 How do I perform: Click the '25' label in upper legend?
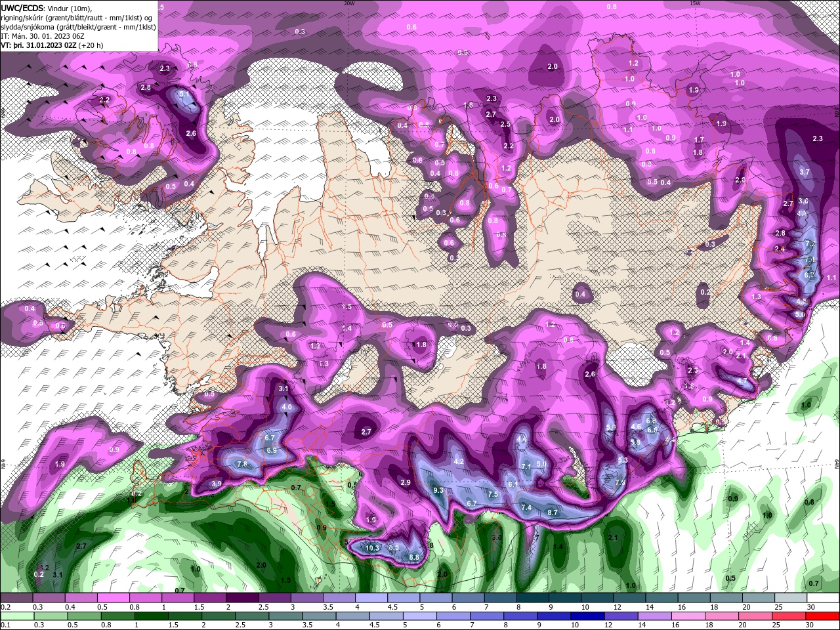779,607
